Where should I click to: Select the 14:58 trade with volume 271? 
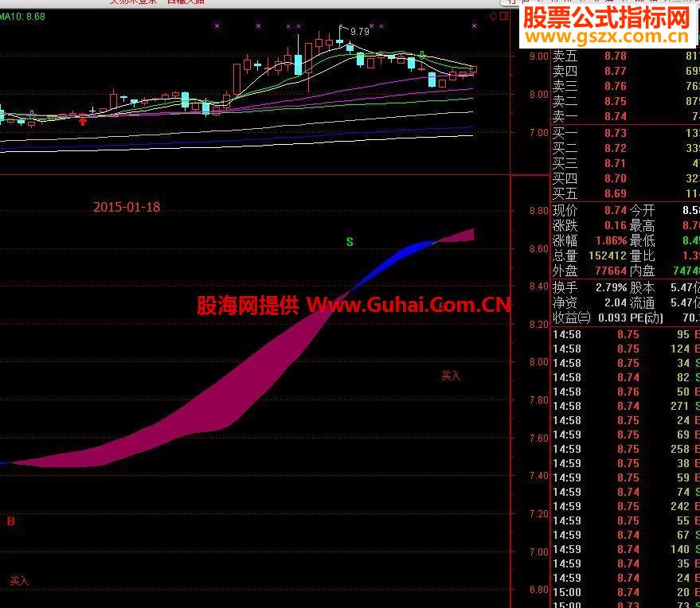click(625, 406)
